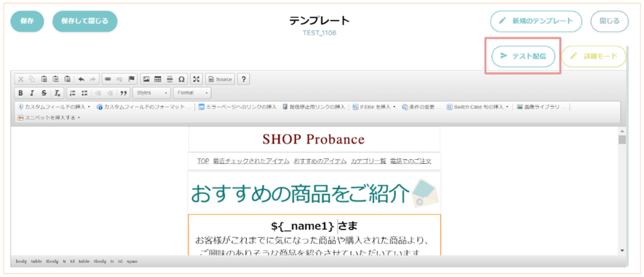Insert a block quote
The height and width of the screenshot is (277, 644).
(x=124, y=93)
